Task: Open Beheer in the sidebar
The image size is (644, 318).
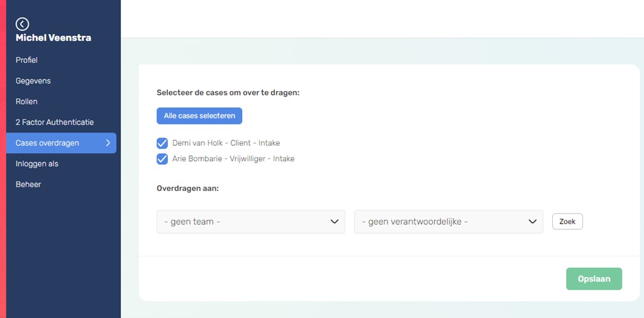Action: [28, 184]
